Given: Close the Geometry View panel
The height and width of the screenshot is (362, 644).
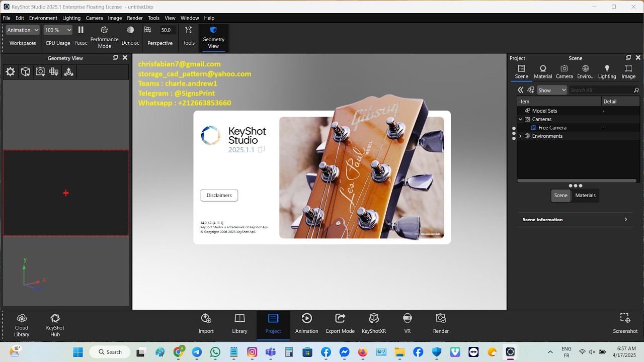Looking at the screenshot, I should 125,58.
